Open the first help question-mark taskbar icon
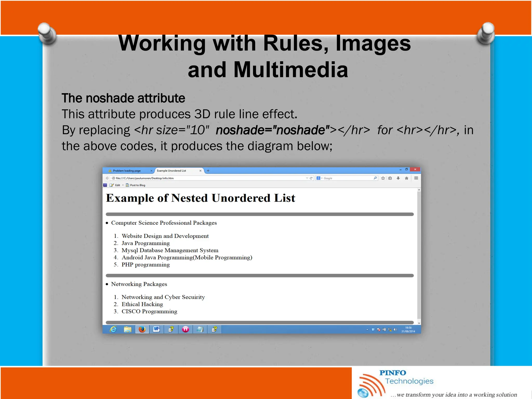This screenshot has width=532, height=399. click(x=171, y=329)
